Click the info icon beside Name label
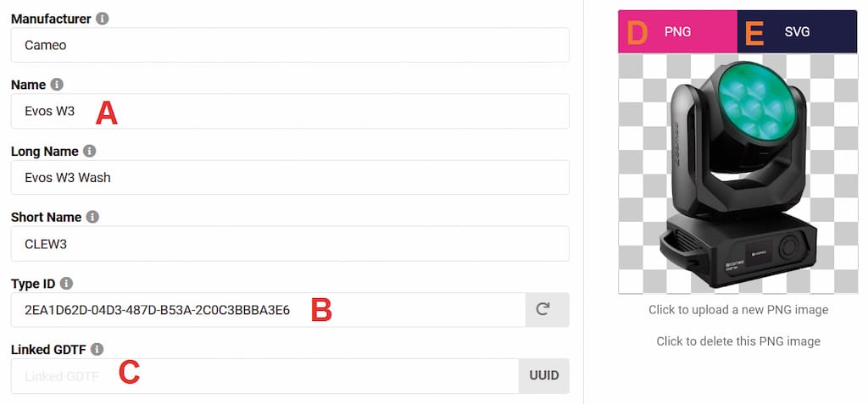 pos(58,85)
